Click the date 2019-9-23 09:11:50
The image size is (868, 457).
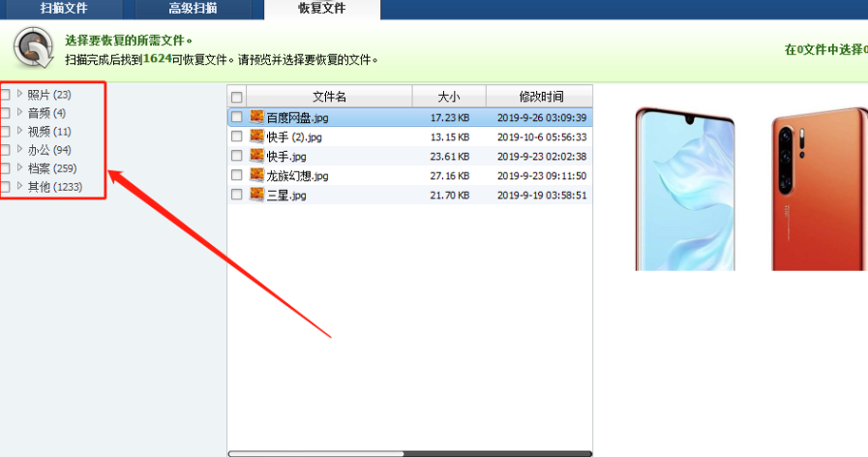541,175
